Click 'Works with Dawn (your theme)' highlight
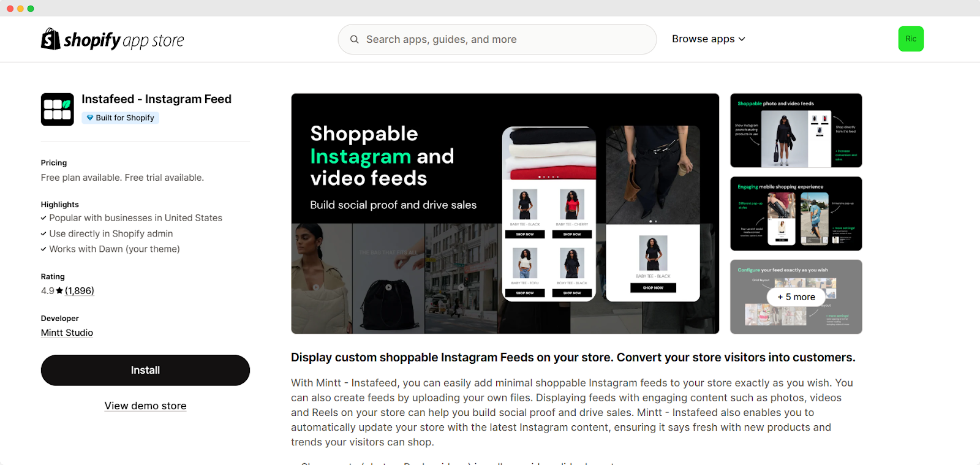 [x=115, y=249]
